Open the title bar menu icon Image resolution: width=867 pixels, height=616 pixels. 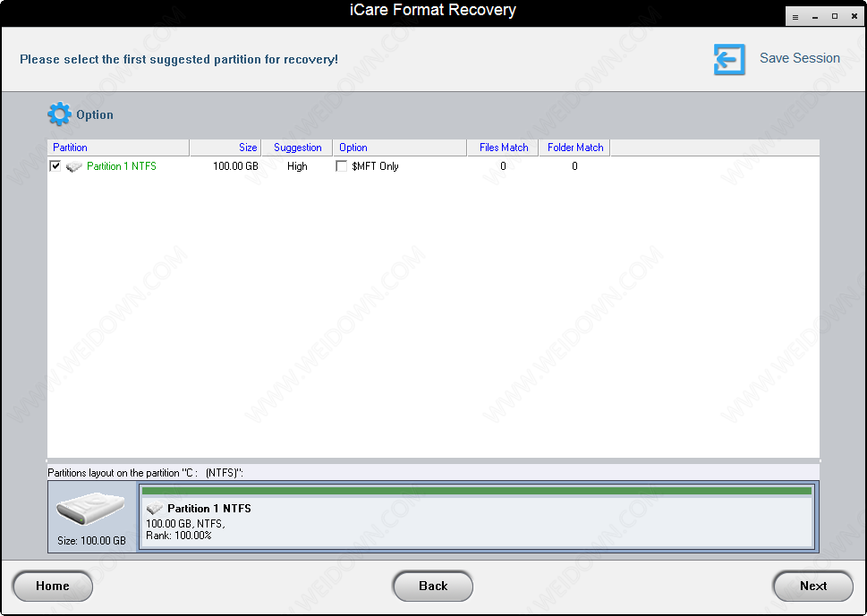795,17
